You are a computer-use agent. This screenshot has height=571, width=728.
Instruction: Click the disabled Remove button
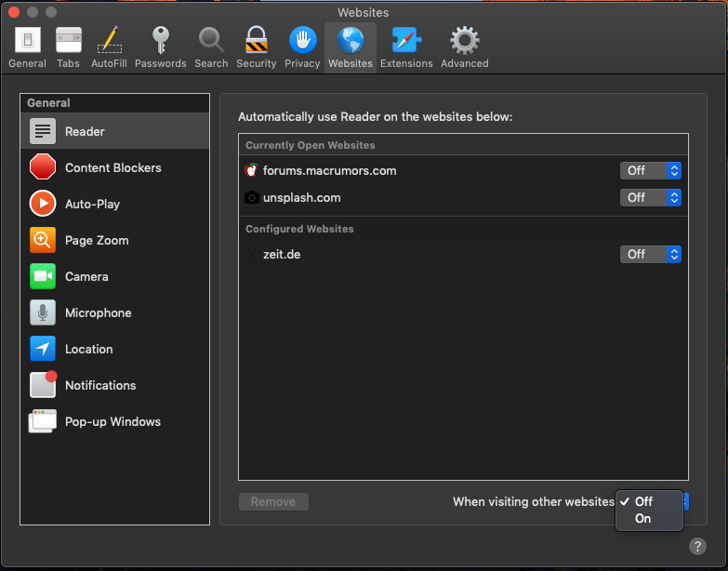click(x=273, y=502)
